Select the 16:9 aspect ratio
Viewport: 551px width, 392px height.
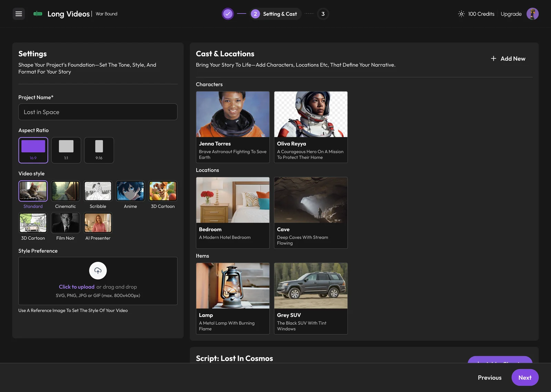click(33, 150)
